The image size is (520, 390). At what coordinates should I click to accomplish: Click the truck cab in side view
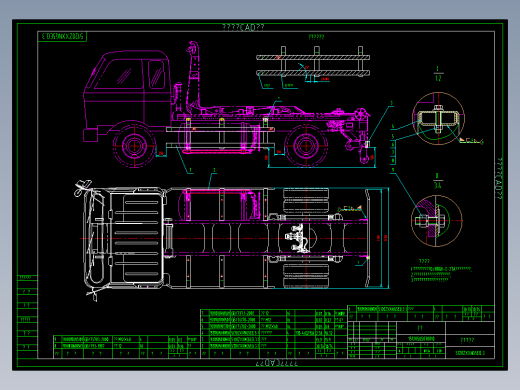(127, 95)
